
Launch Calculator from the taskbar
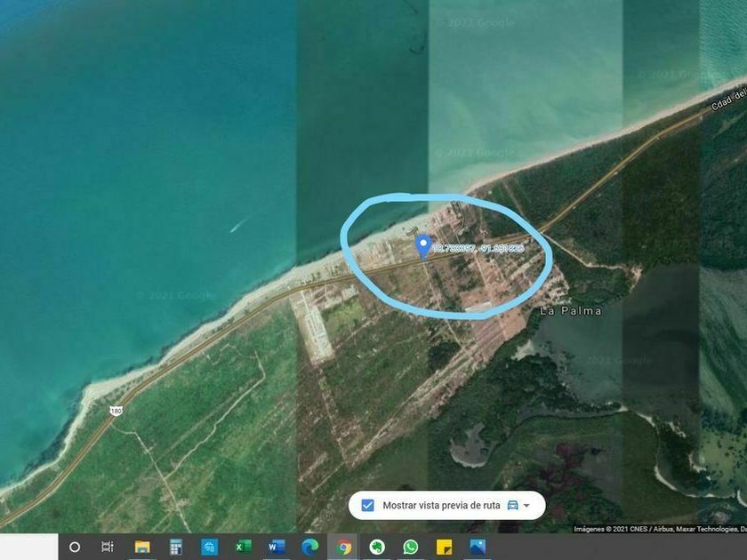click(x=176, y=548)
